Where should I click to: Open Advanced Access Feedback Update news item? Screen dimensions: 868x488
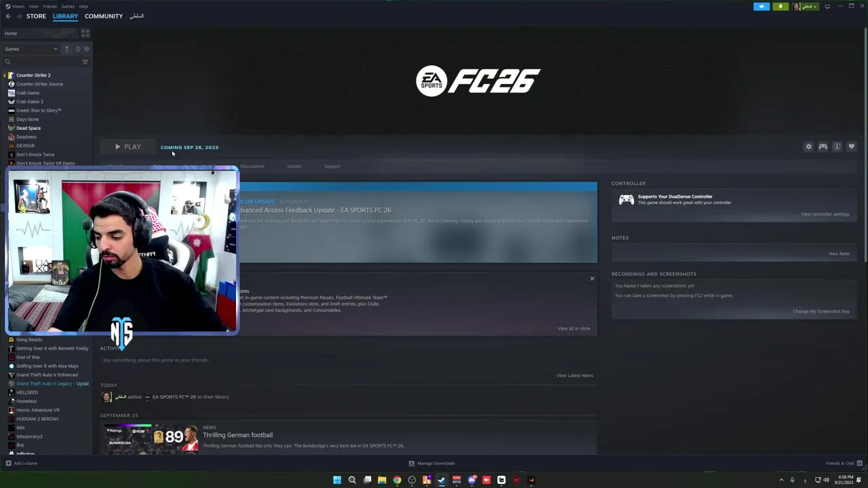point(417,222)
